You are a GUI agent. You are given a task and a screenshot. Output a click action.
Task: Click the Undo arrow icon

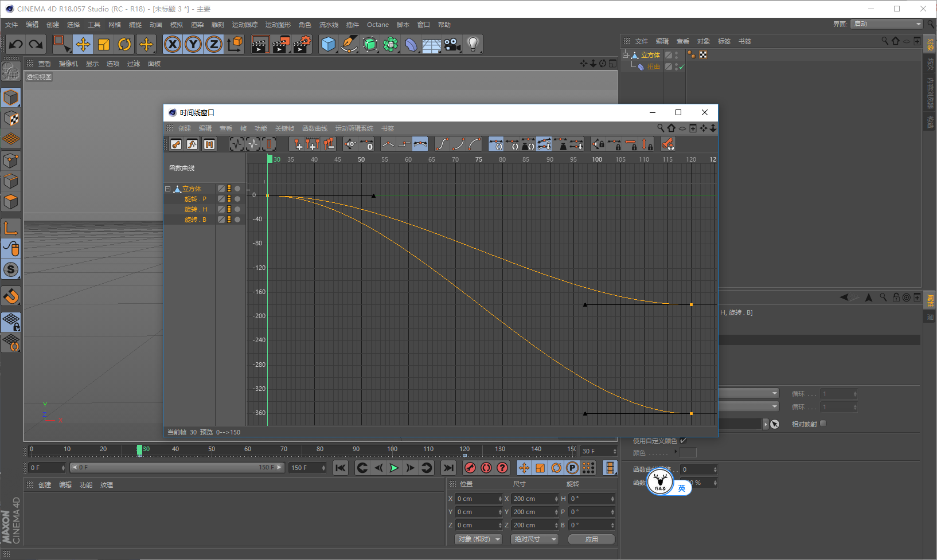click(x=16, y=44)
